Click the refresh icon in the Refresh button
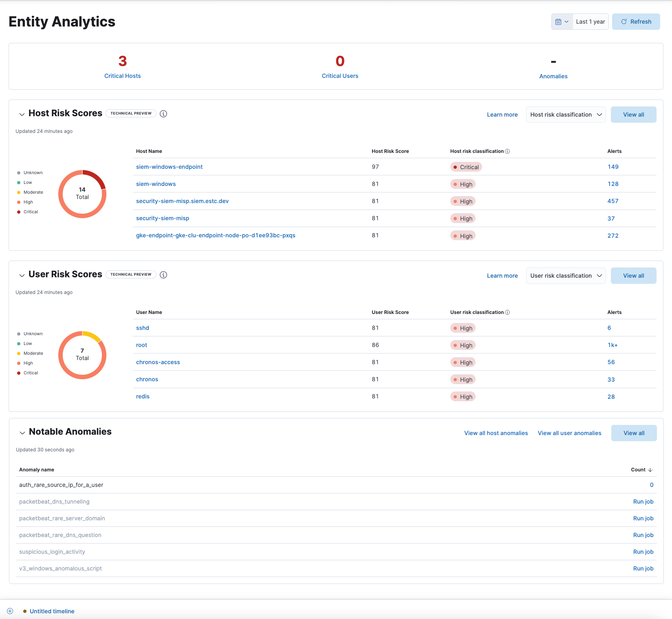 click(624, 22)
